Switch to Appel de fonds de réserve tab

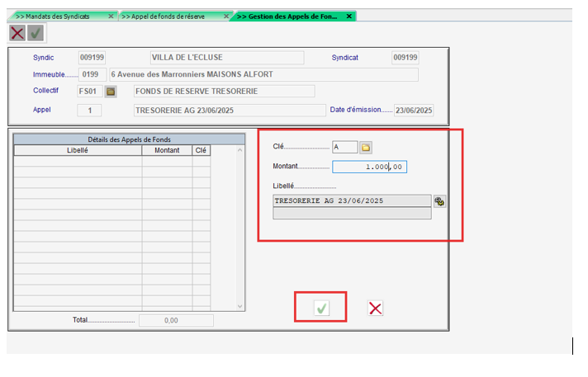click(x=169, y=16)
